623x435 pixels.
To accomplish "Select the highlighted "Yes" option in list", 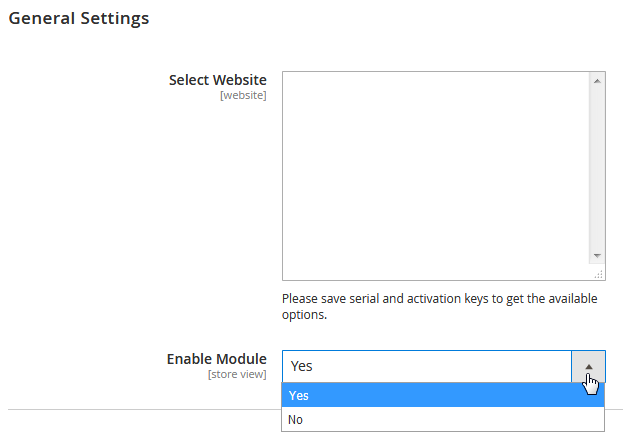I will click(443, 395).
